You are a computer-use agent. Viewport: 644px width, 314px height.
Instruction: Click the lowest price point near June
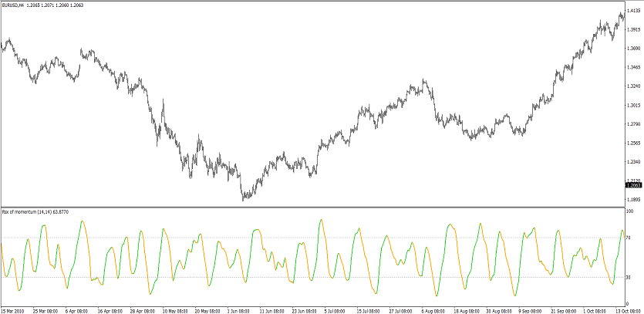[x=245, y=199]
